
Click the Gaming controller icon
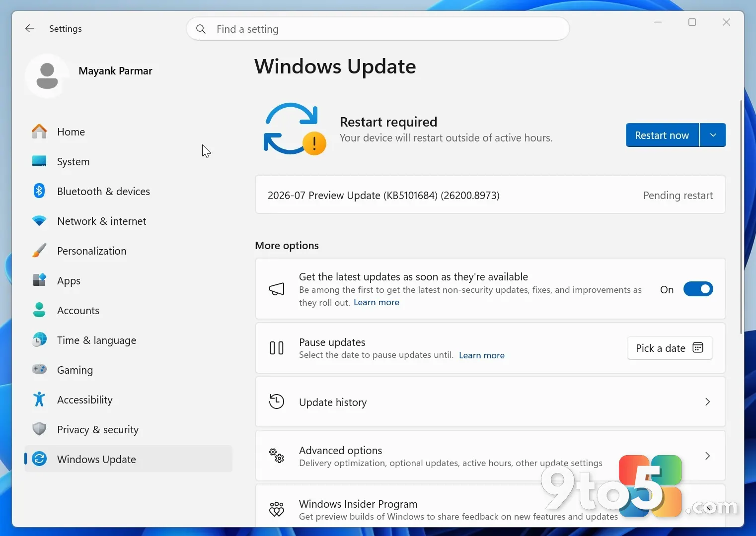(x=39, y=369)
